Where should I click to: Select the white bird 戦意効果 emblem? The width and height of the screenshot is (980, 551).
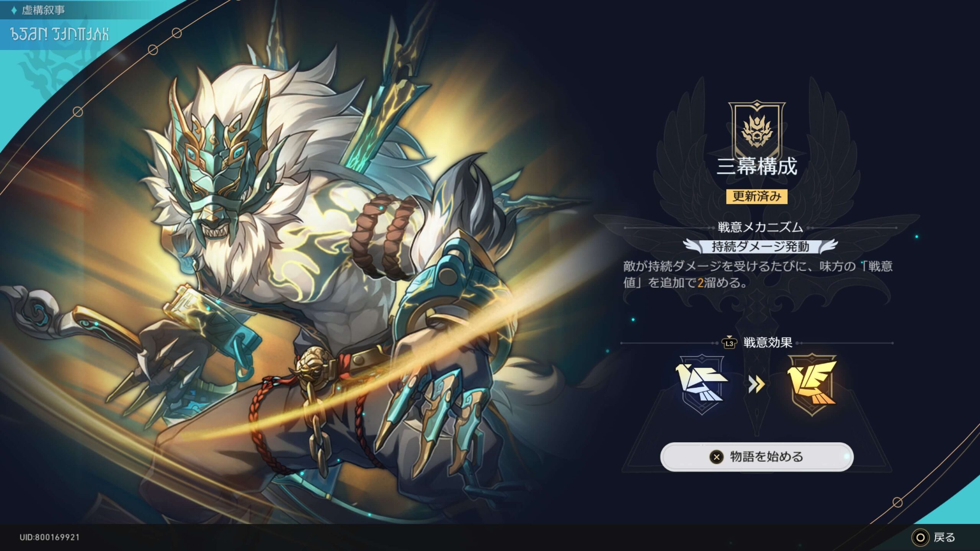tap(702, 385)
